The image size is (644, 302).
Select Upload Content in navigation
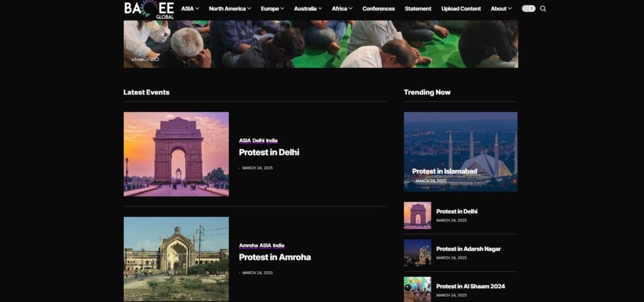461,9
